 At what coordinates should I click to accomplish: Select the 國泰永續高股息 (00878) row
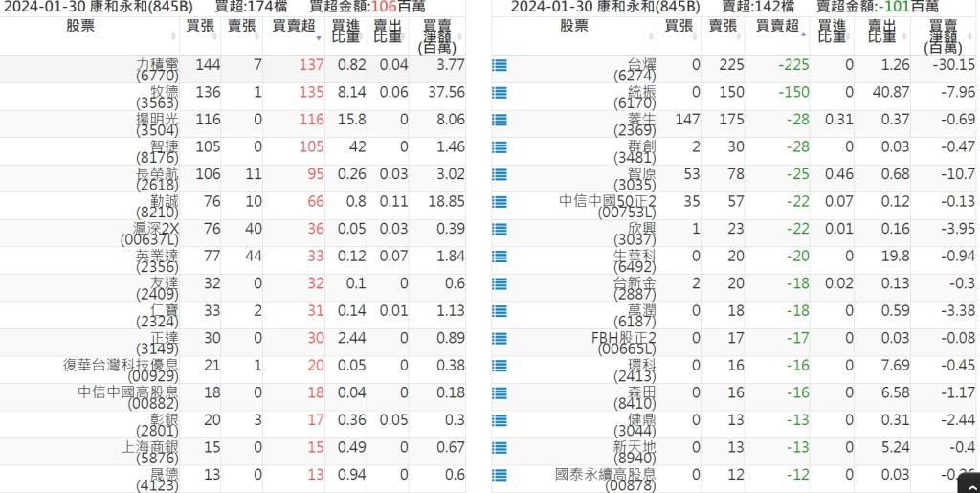pyautogui.click(x=605, y=479)
